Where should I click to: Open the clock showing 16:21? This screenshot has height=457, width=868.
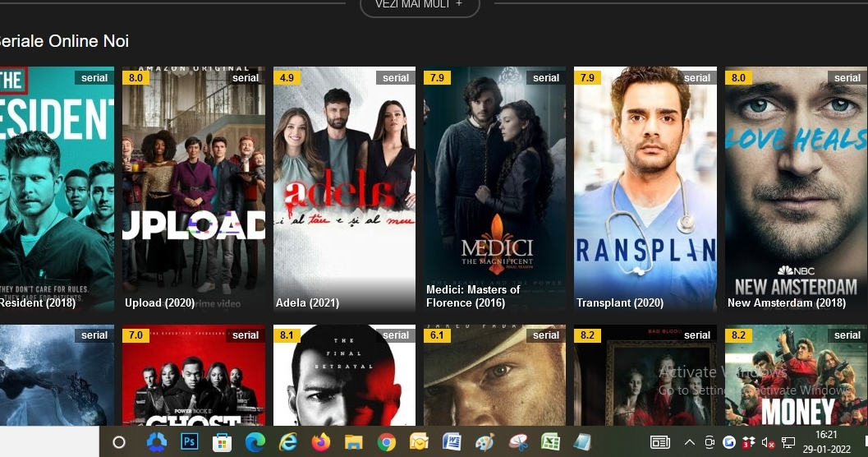tap(826, 435)
